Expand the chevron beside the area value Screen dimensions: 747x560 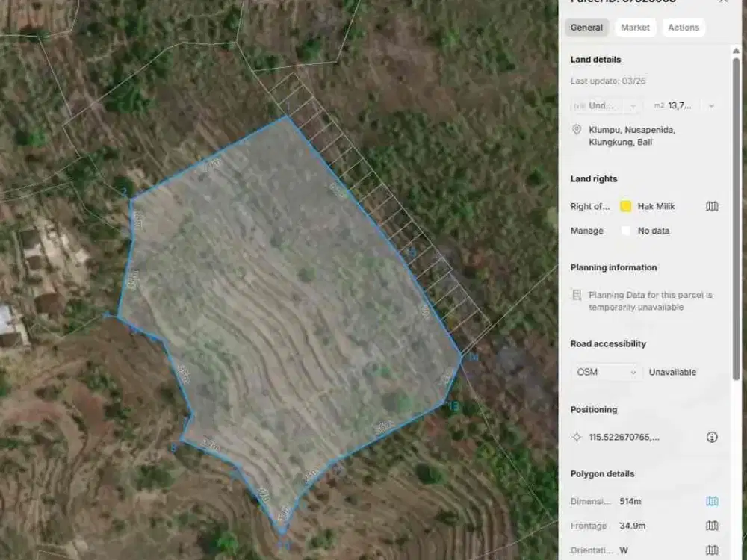click(711, 106)
